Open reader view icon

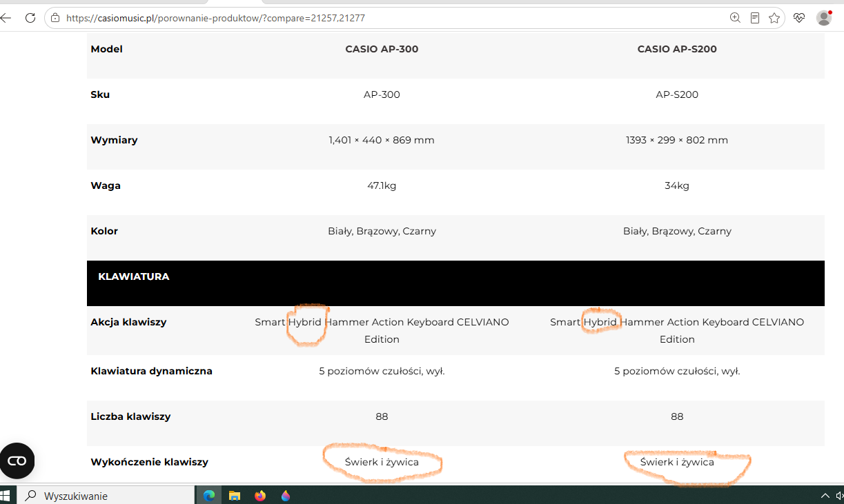pos(755,18)
